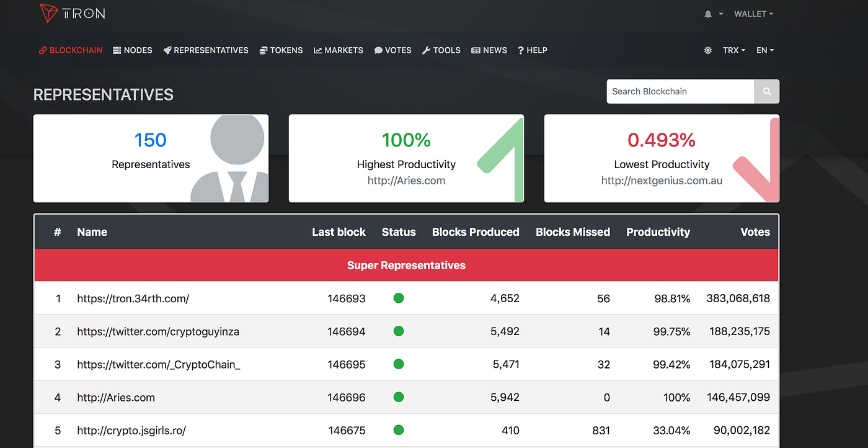Click last block value 146675
This screenshot has width=868, height=448.
click(347, 431)
